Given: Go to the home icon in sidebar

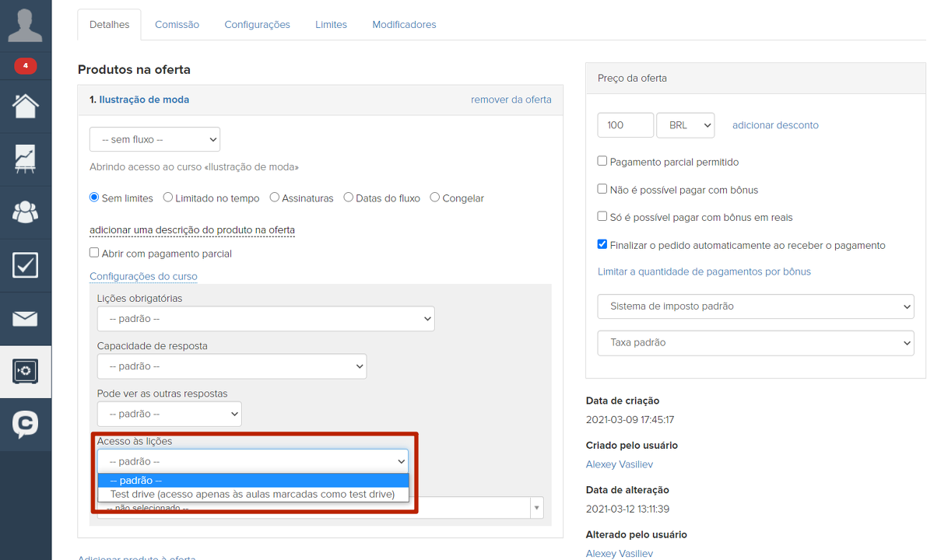Looking at the screenshot, I should coord(26,106).
